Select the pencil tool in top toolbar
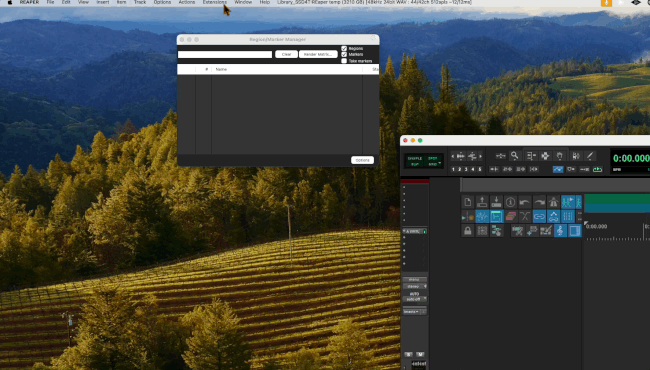This screenshot has width=650, height=370. pyautogui.click(x=589, y=156)
